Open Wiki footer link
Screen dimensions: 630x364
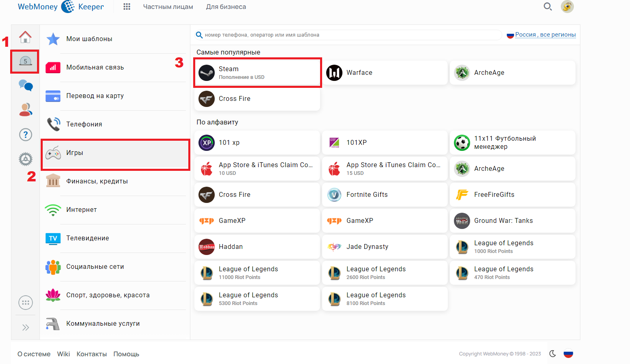coord(63,354)
